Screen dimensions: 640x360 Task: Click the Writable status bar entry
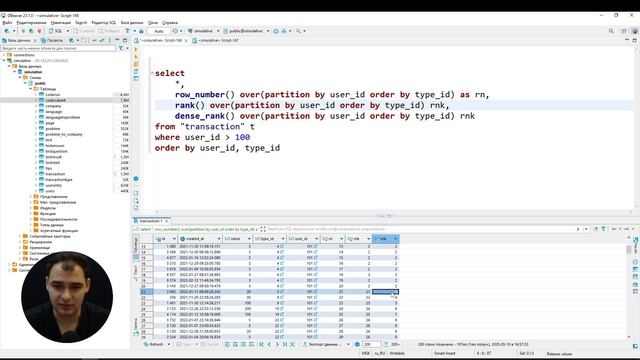[397, 353]
